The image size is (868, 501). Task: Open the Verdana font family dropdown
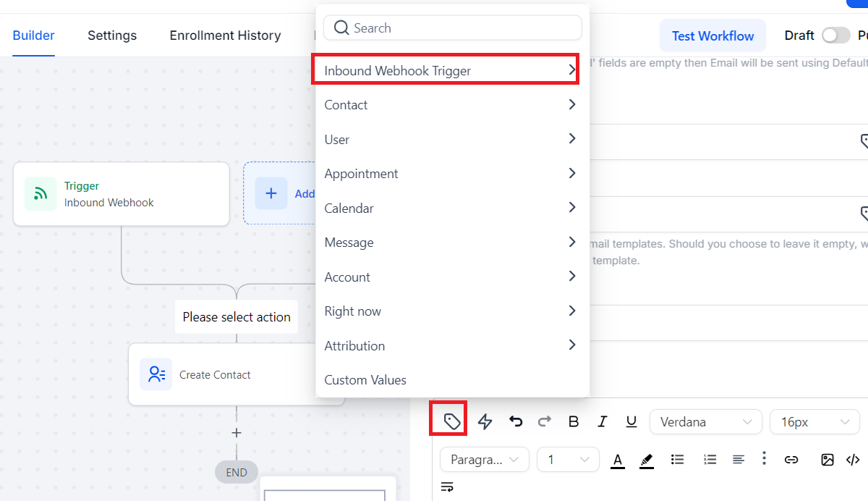pos(705,422)
